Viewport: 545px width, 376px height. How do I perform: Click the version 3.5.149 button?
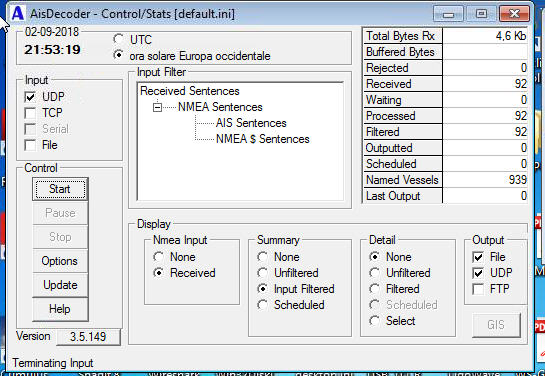pos(88,337)
